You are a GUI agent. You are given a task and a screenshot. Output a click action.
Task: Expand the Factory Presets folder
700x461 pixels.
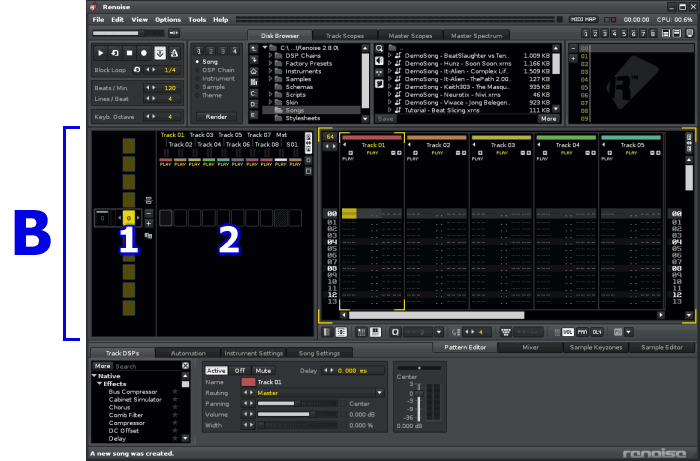271,63
